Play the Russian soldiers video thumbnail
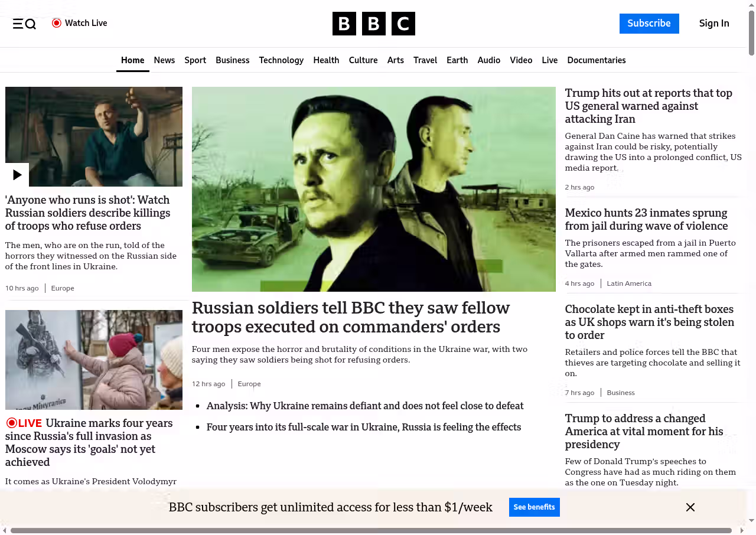Viewport: 756px width, 535px height. [x=17, y=175]
